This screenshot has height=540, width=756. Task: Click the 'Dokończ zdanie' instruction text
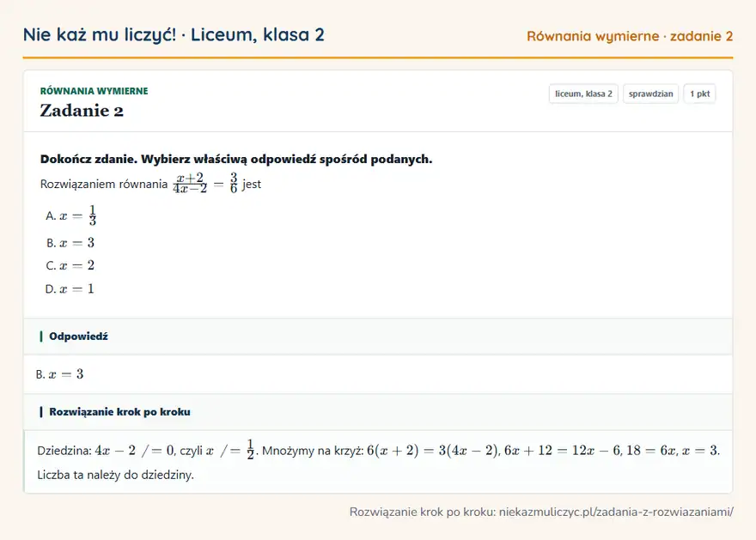pos(236,159)
